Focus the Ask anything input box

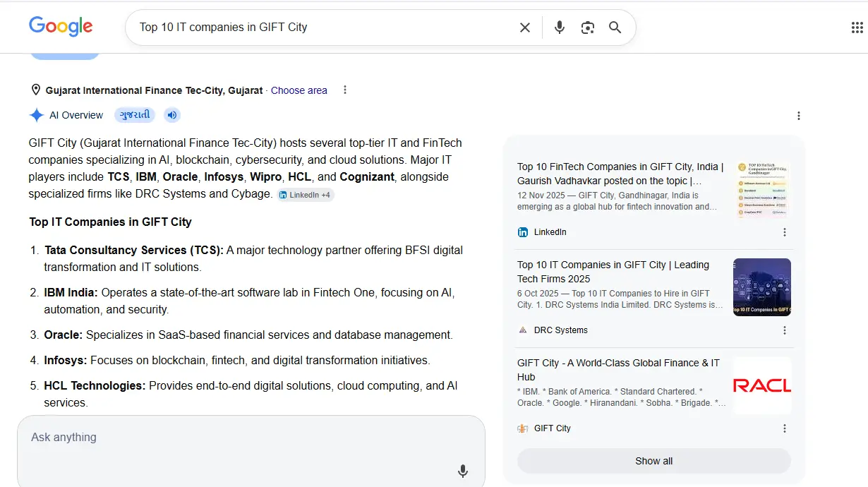point(251,451)
